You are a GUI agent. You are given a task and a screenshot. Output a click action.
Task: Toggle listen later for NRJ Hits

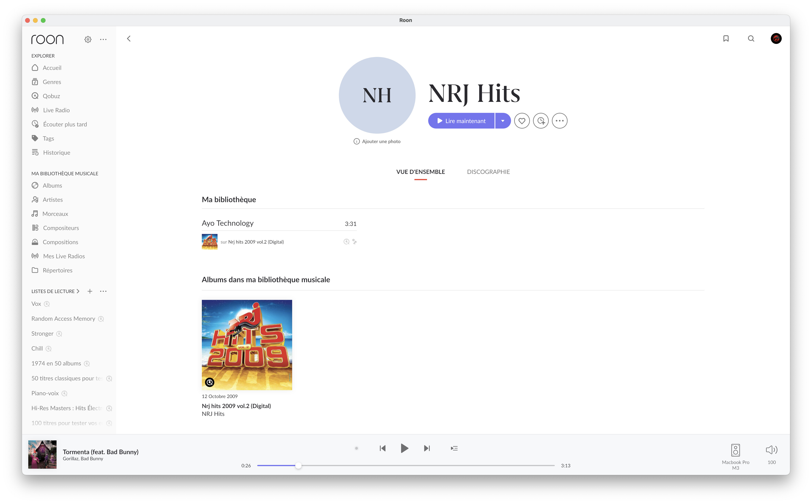[x=540, y=121]
